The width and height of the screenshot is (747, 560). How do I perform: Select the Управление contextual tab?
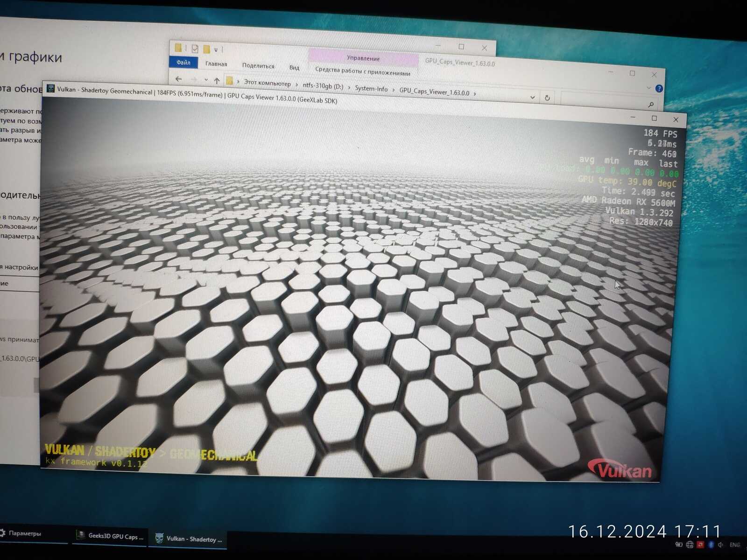[363, 58]
